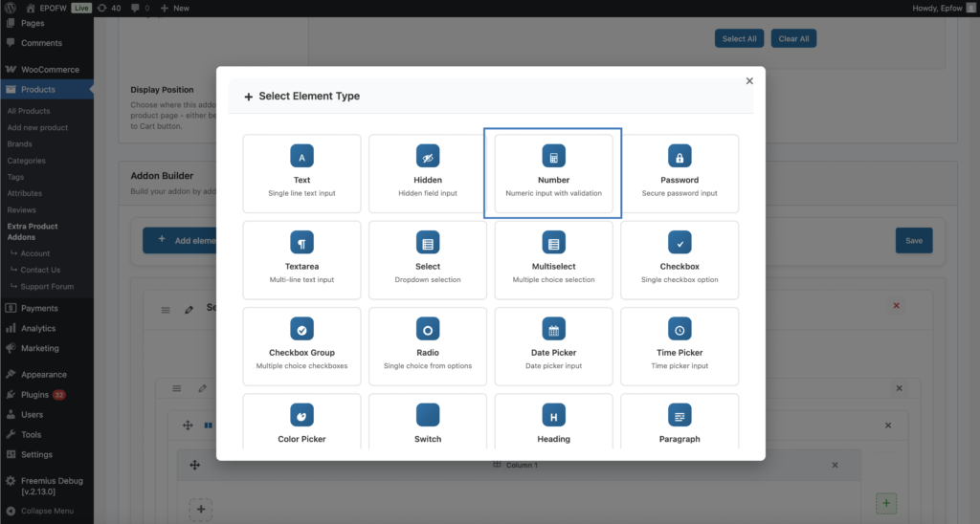Choose the Time Picker clock icon
The width and height of the screenshot is (980, 524).
point(679,330)
